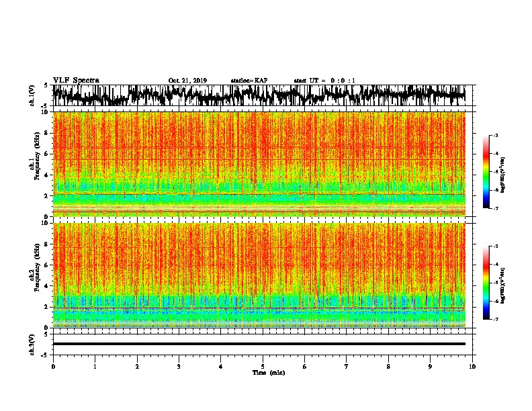Click the "VLF Spectra" title text
The width and height of the screenshot is (532, 411).
[76, 81]
